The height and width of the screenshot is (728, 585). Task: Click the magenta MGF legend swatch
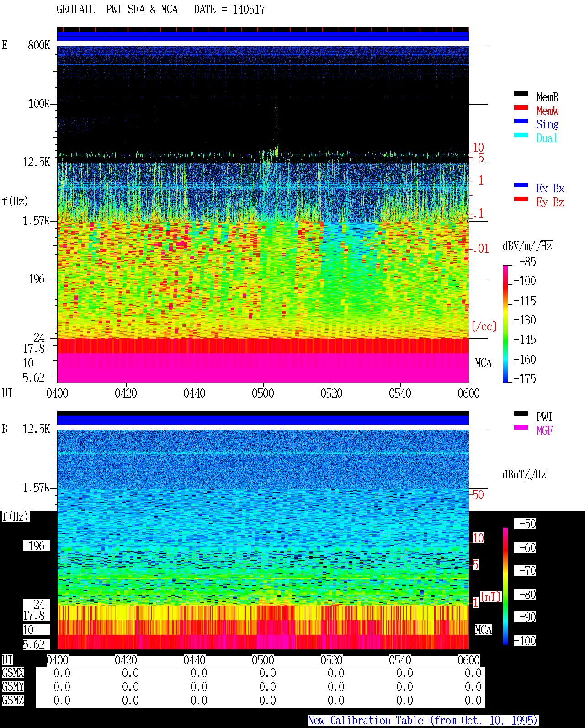click(x=521, y=428)
